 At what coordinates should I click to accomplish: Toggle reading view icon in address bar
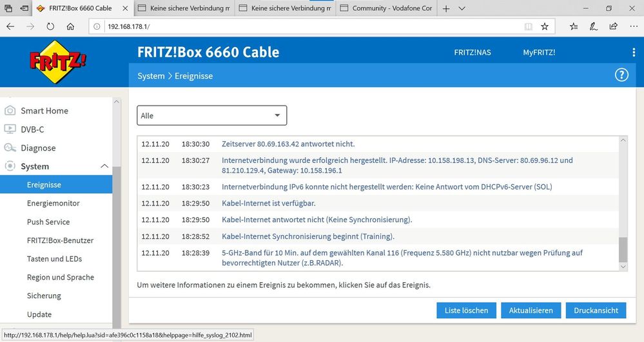[528, 26]
